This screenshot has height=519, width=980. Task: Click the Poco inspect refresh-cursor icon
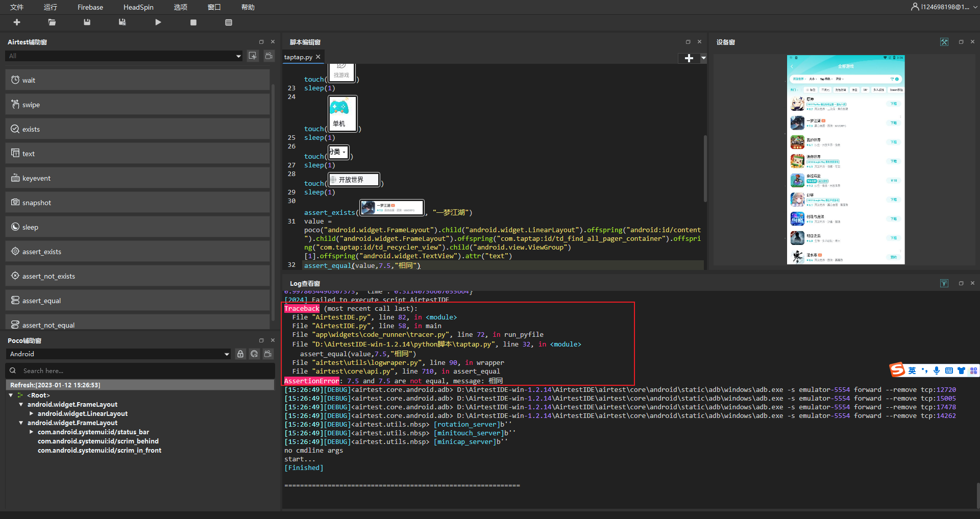tap(254, 354)
